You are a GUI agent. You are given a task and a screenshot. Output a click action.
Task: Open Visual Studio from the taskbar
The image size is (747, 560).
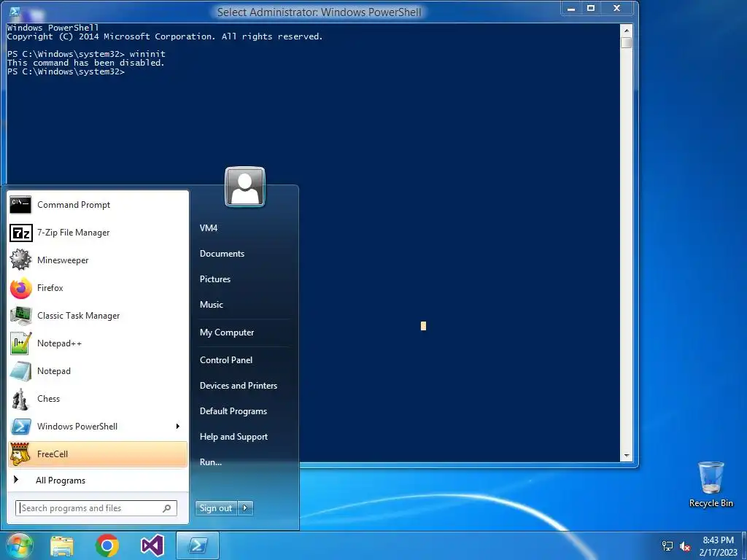[x=152, y=545]
